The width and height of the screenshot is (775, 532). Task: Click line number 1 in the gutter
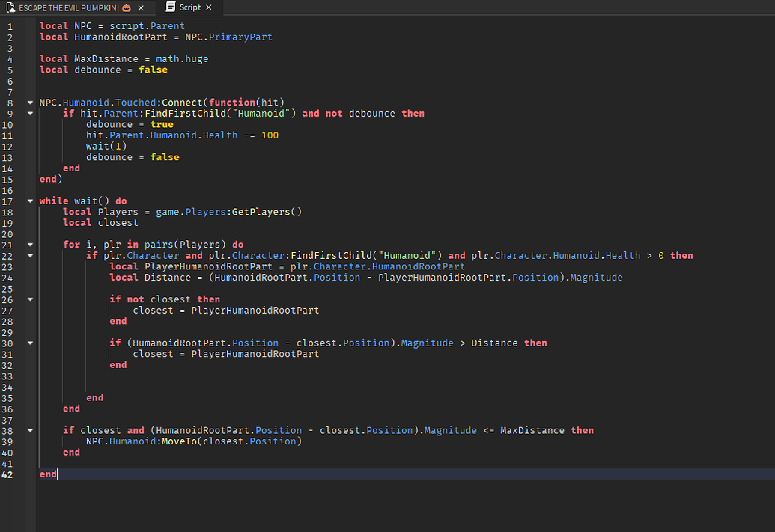(x=10, y=26)
